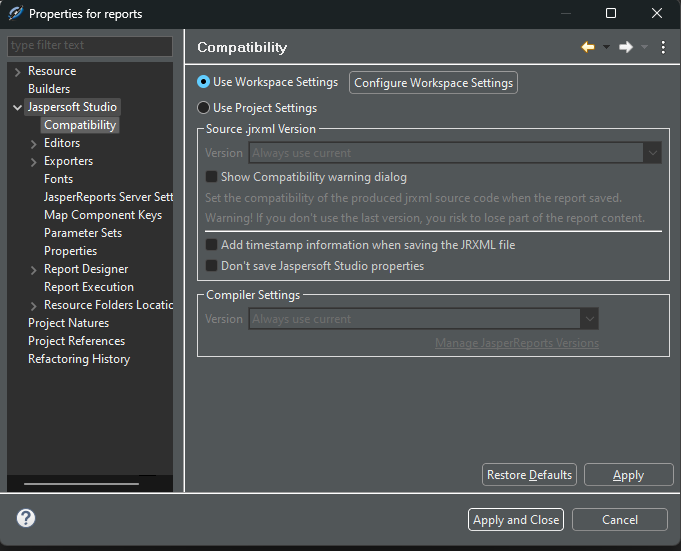
Task: Select Builders in the tree
Action: 49,89
